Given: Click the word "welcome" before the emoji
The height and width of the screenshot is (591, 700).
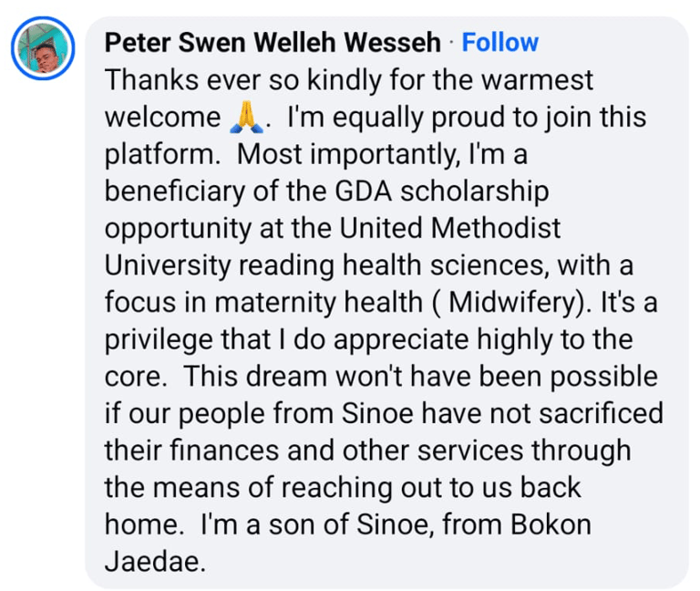Looking at the screenshot, I should (x=162, y=119).
